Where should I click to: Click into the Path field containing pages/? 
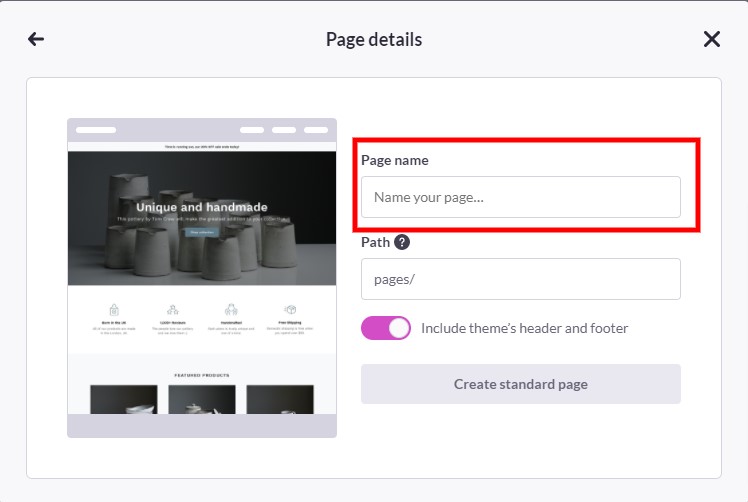pyautogui.click(x=520, y=279)
